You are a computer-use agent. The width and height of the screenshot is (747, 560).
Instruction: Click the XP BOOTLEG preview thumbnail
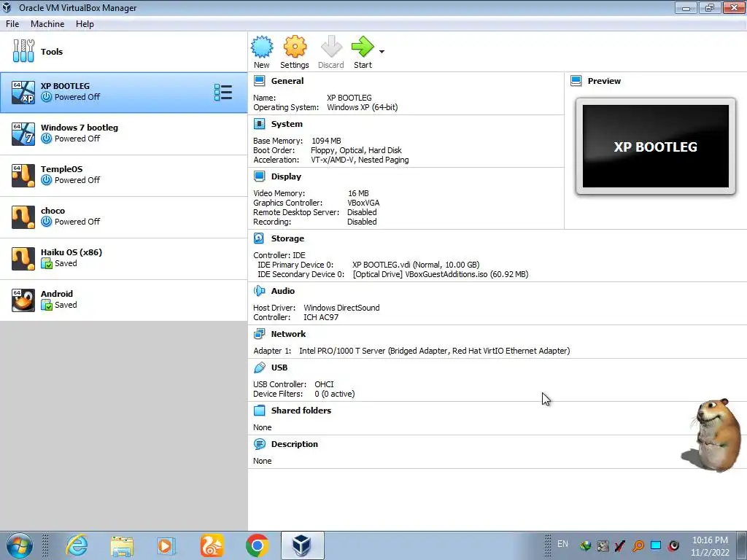[656, 146]
